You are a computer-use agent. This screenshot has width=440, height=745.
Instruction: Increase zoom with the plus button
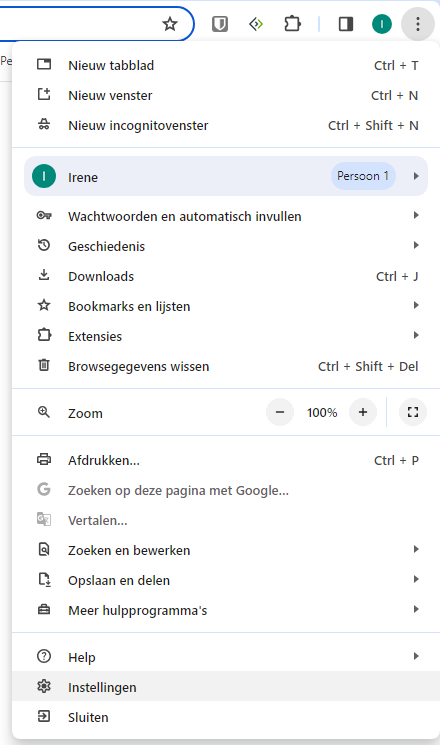(363, 412)
